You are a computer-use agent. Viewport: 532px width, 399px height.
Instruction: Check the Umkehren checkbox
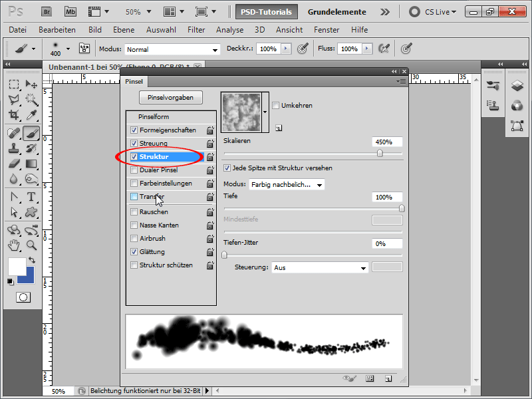pos(276,106)
